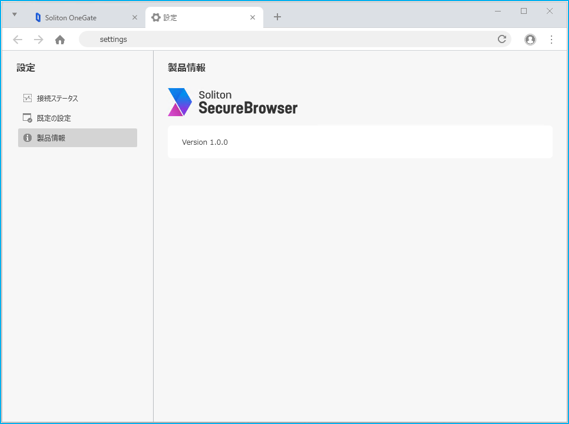Minimize the browser window
This screenshot has width=569, height=424.
(498, 11)
